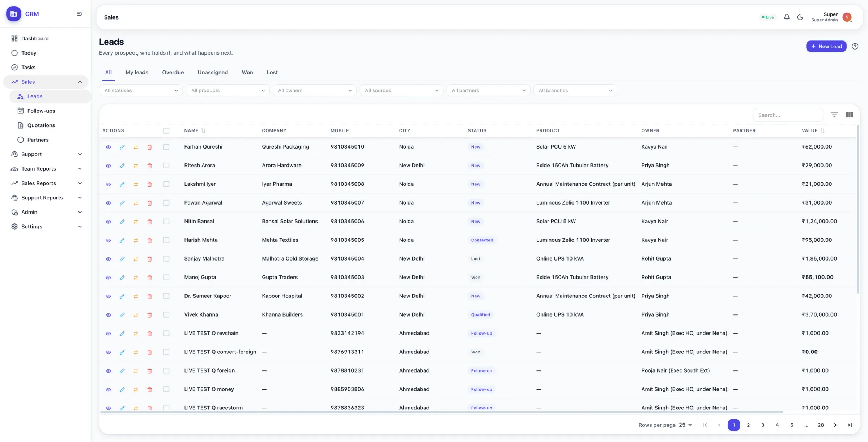Sort by Name column arrows
Viewport: 868px width, 442px height.
[x=203, y=131]
